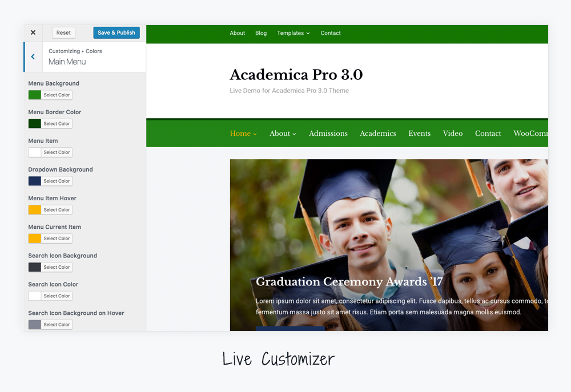The height and width of the screenshot is (392, 571).
Task: Close the customizer with the X icon
Action: (33, 33)
